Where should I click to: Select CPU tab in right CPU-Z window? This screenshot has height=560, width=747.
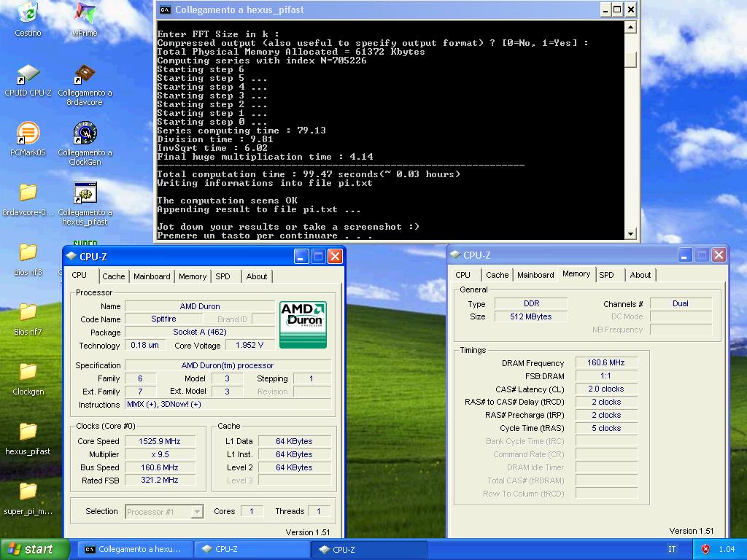pyautogui.click(x=462, y=275)
